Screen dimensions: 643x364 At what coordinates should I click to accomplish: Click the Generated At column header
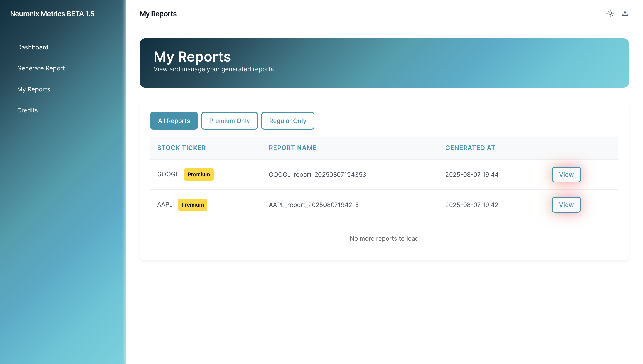470,148
